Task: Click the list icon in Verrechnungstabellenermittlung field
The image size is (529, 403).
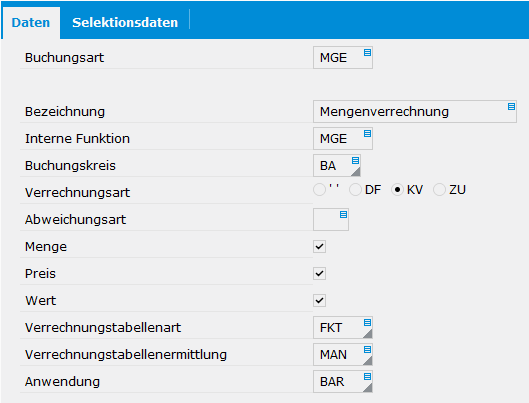Action: (367, 349)
